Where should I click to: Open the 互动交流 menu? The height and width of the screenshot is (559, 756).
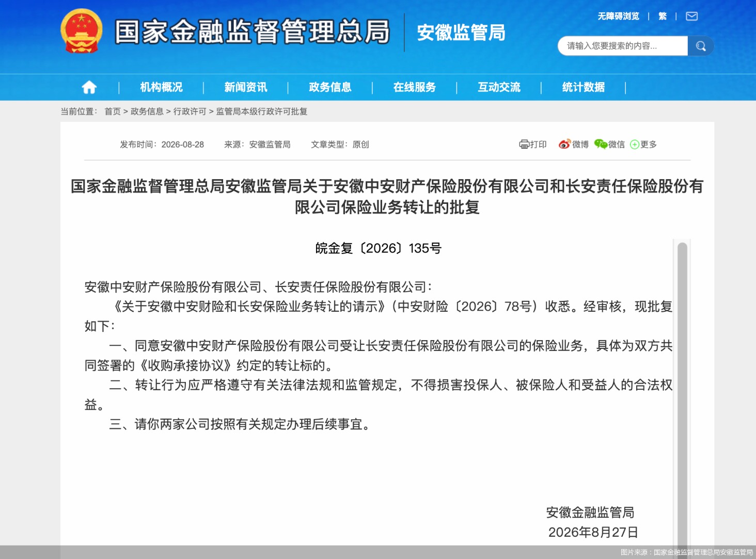point(499,87)
